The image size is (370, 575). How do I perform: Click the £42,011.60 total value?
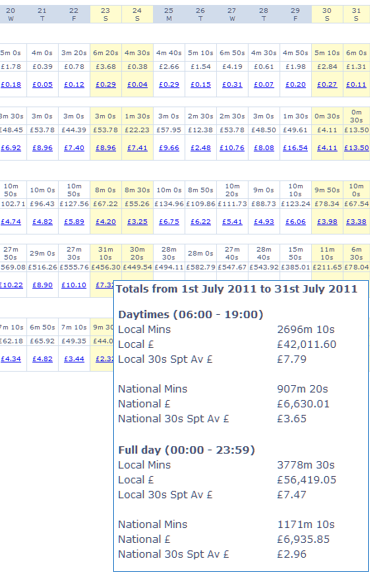click(307, 344)
